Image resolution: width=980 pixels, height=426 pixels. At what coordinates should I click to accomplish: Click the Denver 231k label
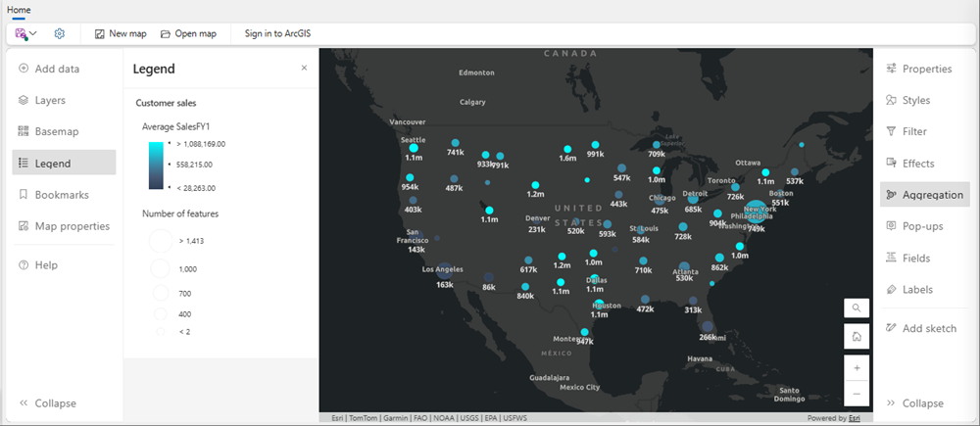pos(537,229)
